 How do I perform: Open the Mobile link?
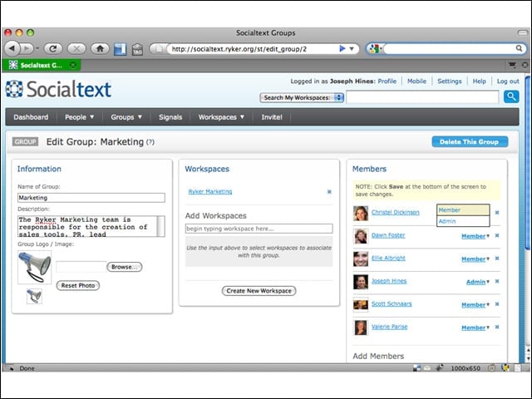(416, 81)
